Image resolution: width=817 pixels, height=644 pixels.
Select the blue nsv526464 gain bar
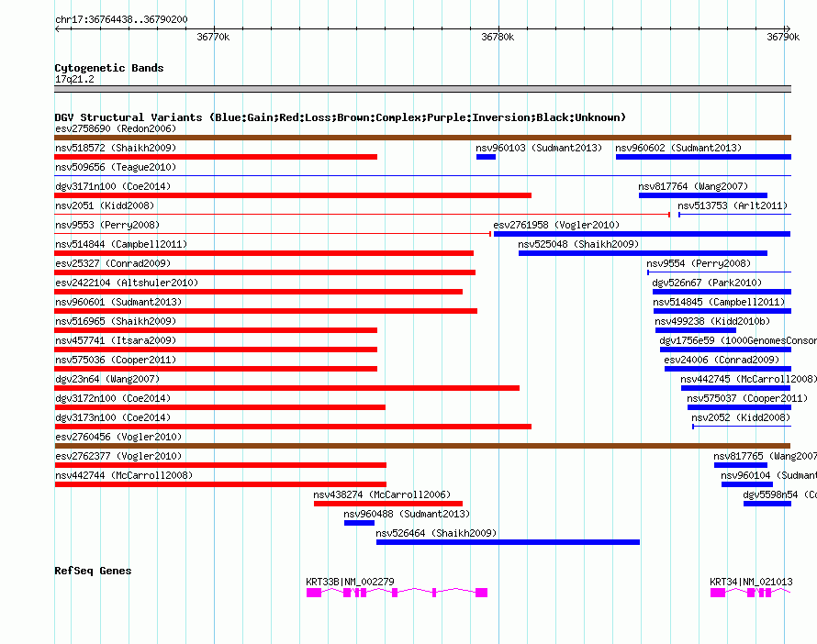click(508, 542)
